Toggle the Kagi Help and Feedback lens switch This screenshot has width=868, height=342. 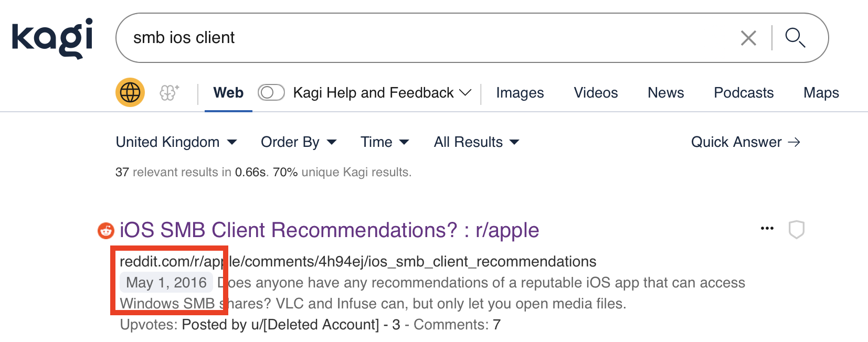pyautogui.click(x=271, y=93)
